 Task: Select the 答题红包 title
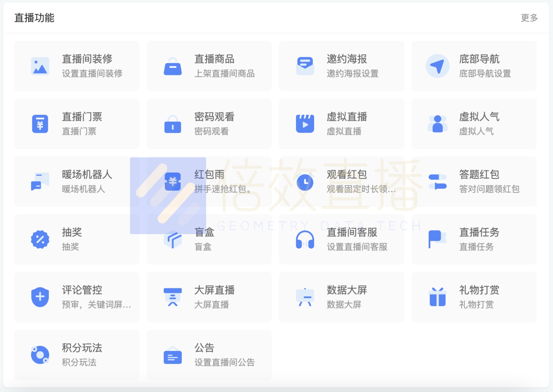[x=479, y=174]
